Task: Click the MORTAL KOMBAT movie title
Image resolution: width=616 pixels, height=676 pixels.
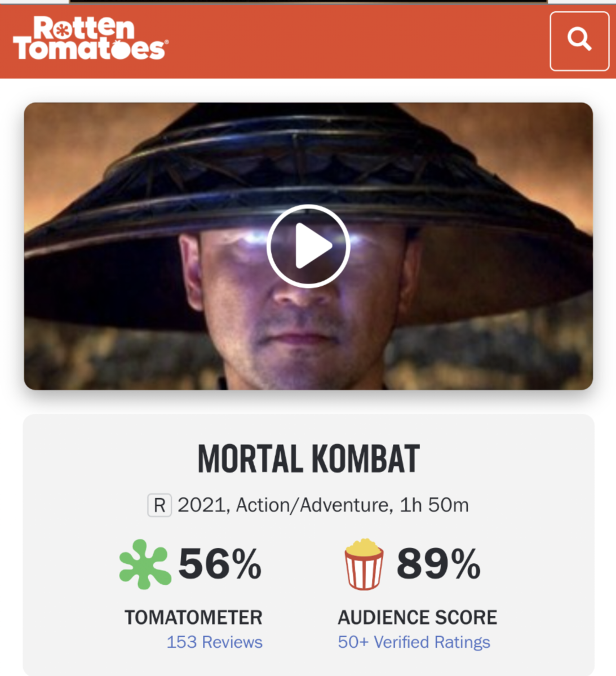Action: point(308,459)
